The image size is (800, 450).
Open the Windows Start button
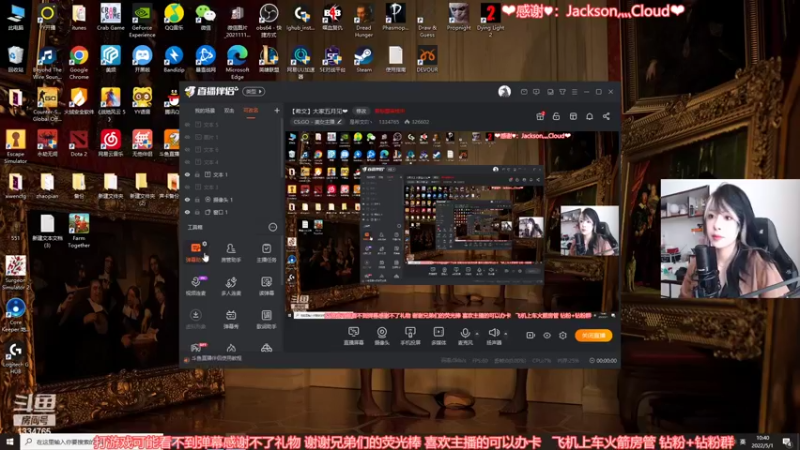point(10,441)
